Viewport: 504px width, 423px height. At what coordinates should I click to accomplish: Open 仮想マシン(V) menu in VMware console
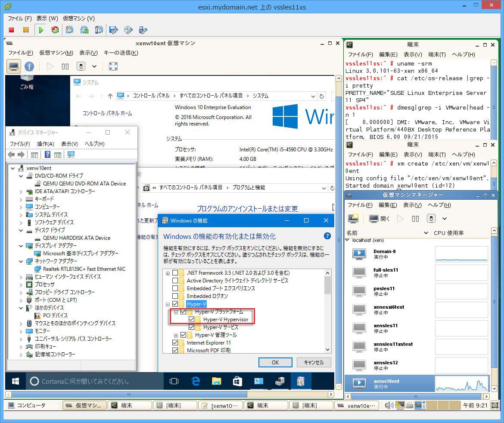click(x=79, y=19)
